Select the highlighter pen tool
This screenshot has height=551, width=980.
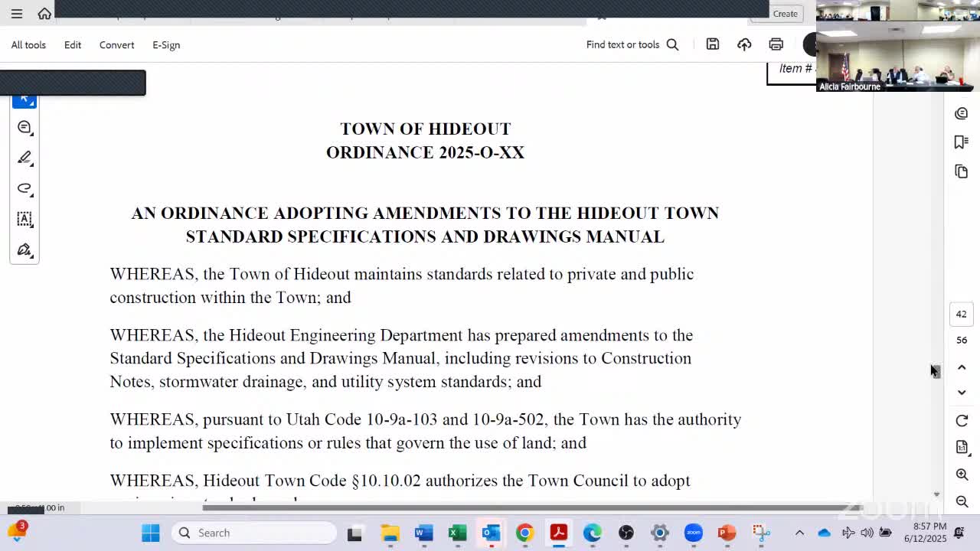click(x=24, y=158)
